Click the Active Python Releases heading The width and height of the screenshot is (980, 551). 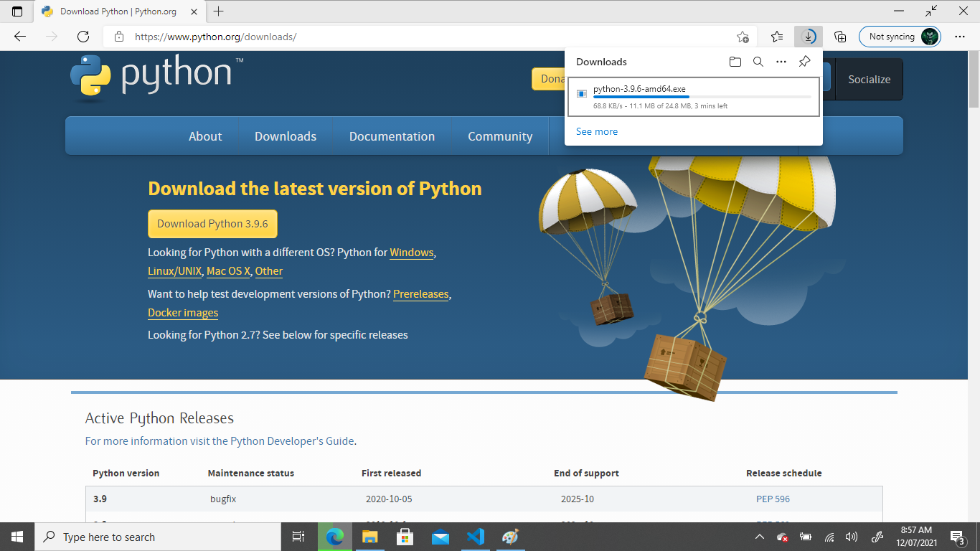(159, 418)
